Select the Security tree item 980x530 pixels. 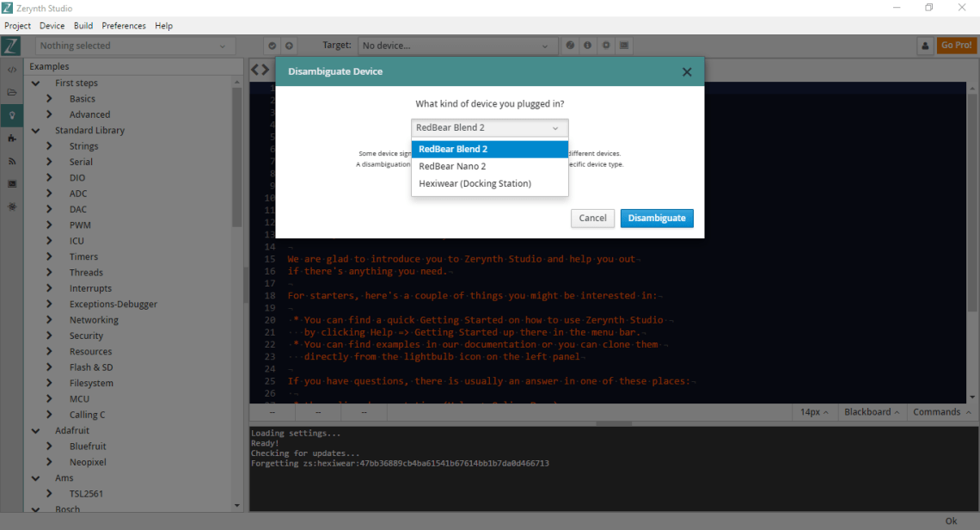pyautogui.click(x=86, y=336)
